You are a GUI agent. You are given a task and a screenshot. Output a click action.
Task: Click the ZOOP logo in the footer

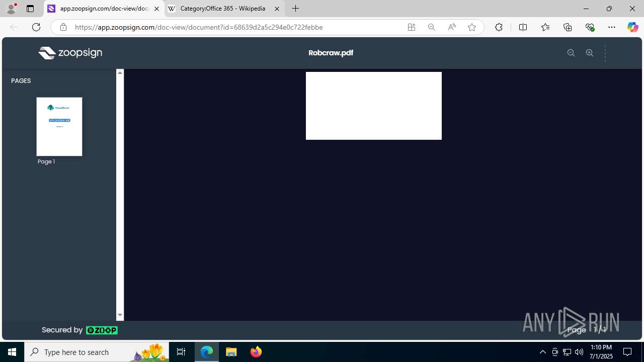point(102,330)
